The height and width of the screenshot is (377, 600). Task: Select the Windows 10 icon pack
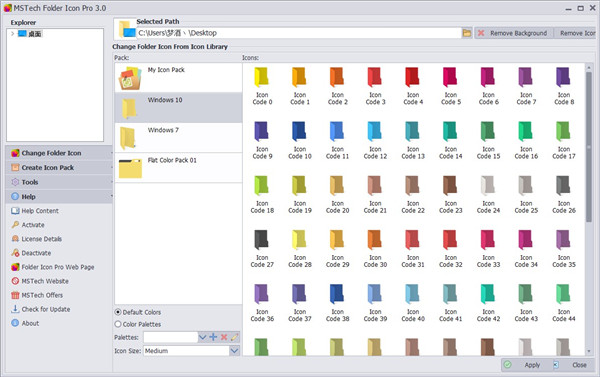[178, 108]
